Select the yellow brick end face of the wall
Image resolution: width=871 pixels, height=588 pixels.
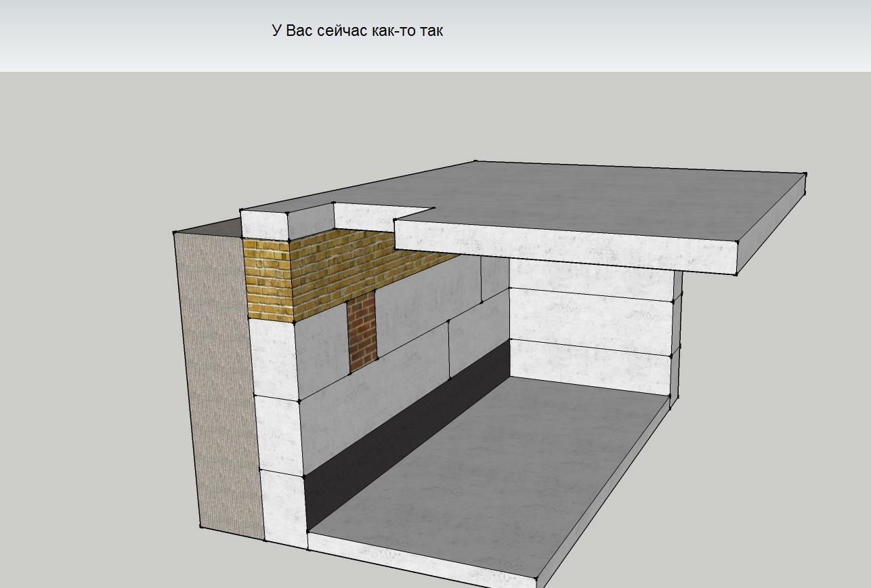268,279
